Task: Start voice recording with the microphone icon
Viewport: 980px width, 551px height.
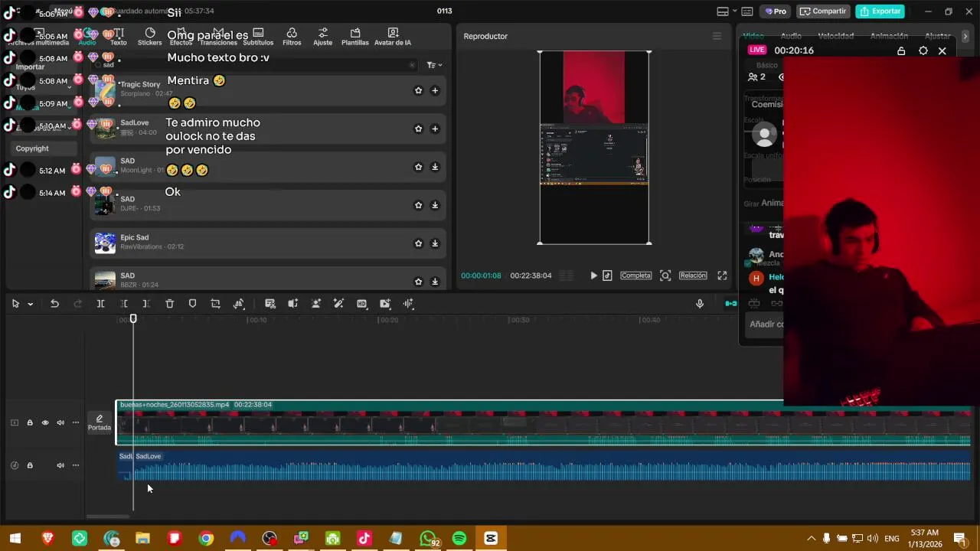Action: pos(700,304)
